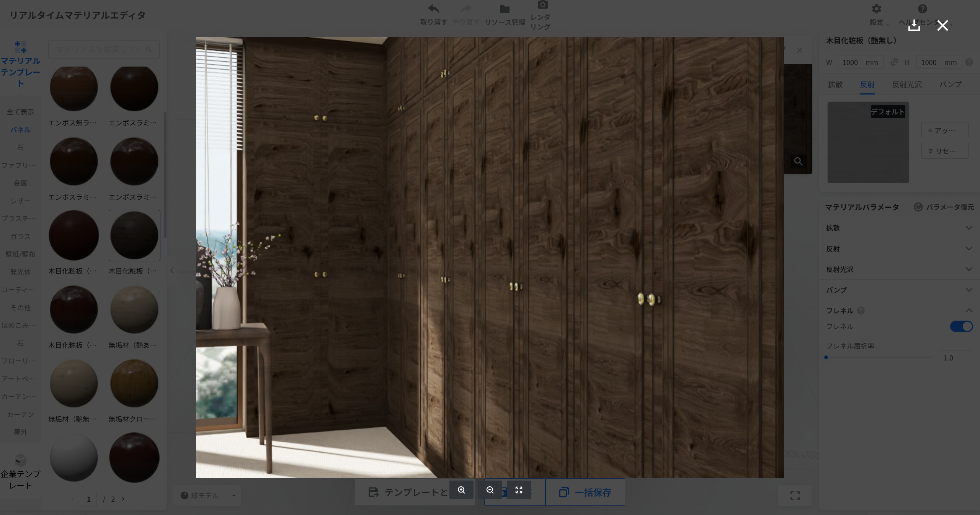Image resolution: width=980 pixels, height=515 pixels.
Task: Select the 発光体 category
Action: 20,272
